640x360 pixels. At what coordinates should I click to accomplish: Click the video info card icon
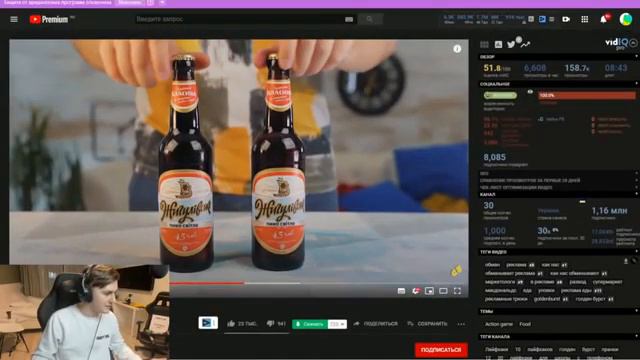(457, 49)
